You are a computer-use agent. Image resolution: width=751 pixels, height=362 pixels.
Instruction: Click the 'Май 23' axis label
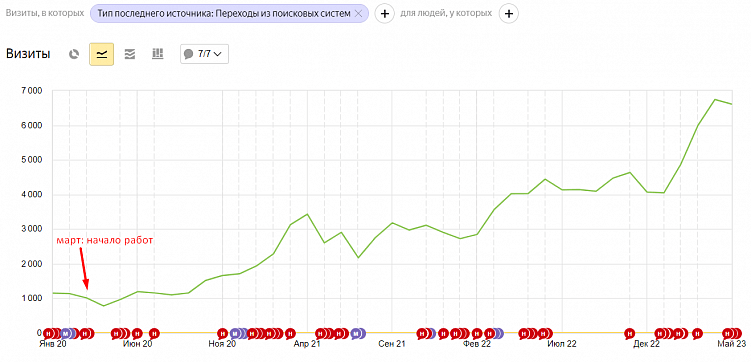[x=732, y=344]
